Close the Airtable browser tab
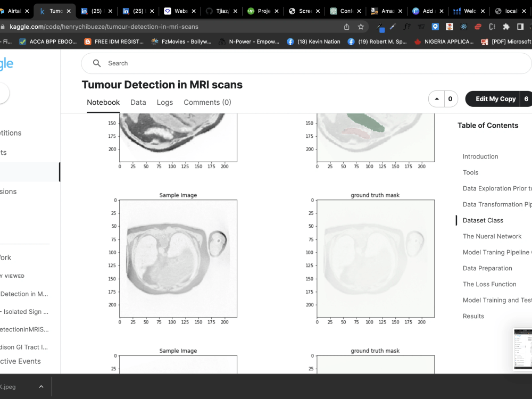This screenshot has width=532, height=399. click(27, 11)
